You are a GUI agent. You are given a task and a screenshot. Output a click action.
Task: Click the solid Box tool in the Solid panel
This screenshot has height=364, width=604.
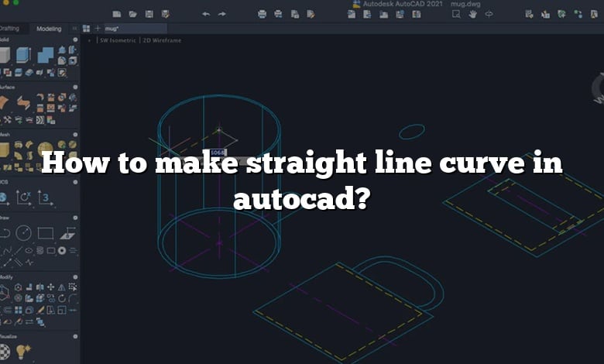point(5,54)
